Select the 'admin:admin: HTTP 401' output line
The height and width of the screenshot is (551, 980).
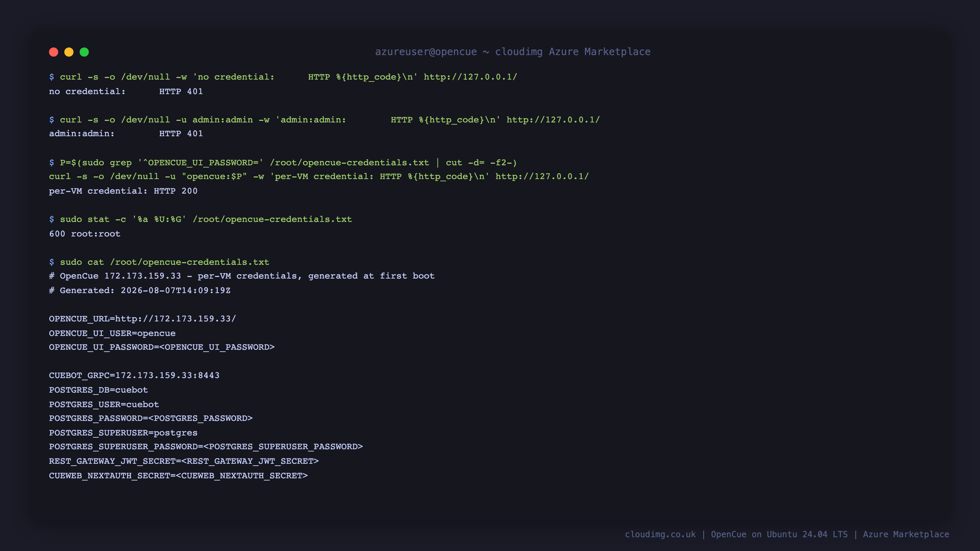[x=126, y=134]
